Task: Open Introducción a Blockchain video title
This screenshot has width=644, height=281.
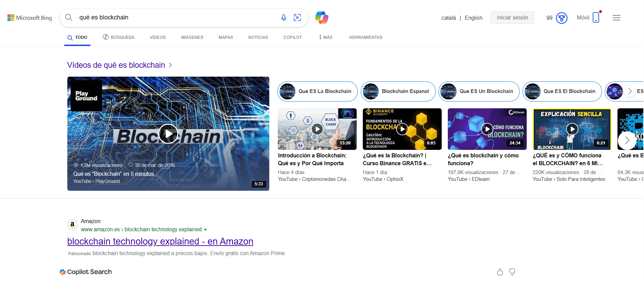Action: pyautogui.click(x=312, y=159)
